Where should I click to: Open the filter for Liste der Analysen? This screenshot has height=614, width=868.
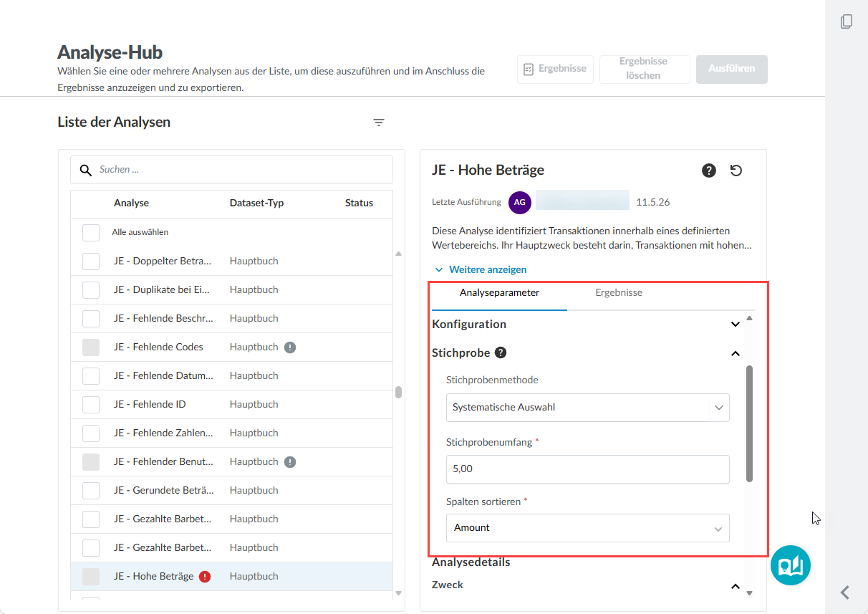(379, 123)
